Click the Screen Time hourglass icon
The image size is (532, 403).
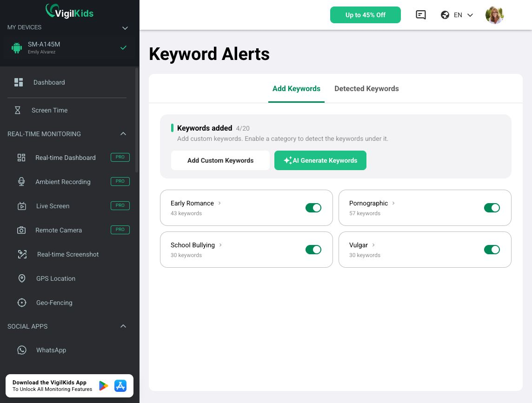pyautogui.click(x=18, y=110)
